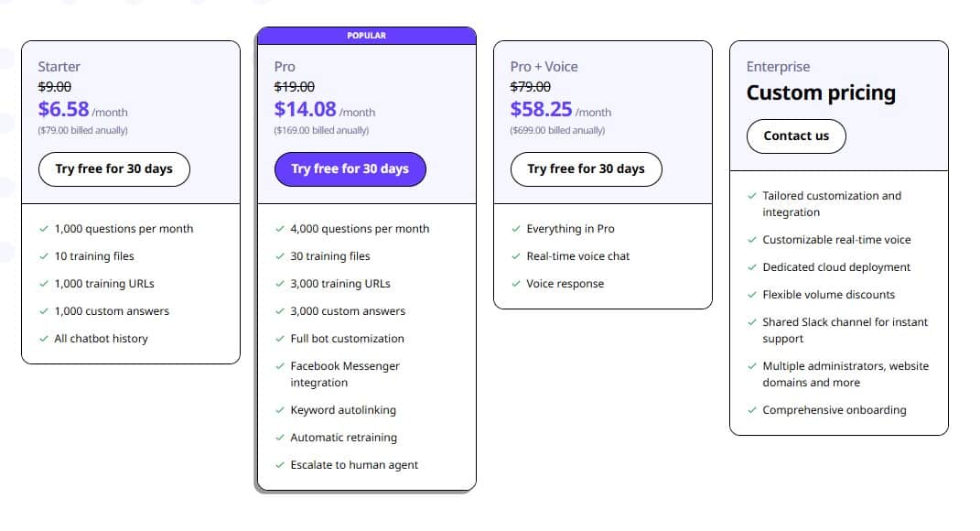Try the Pro + Voice plan free
Viewport: 980px width, 531px height.
(586, 168)
